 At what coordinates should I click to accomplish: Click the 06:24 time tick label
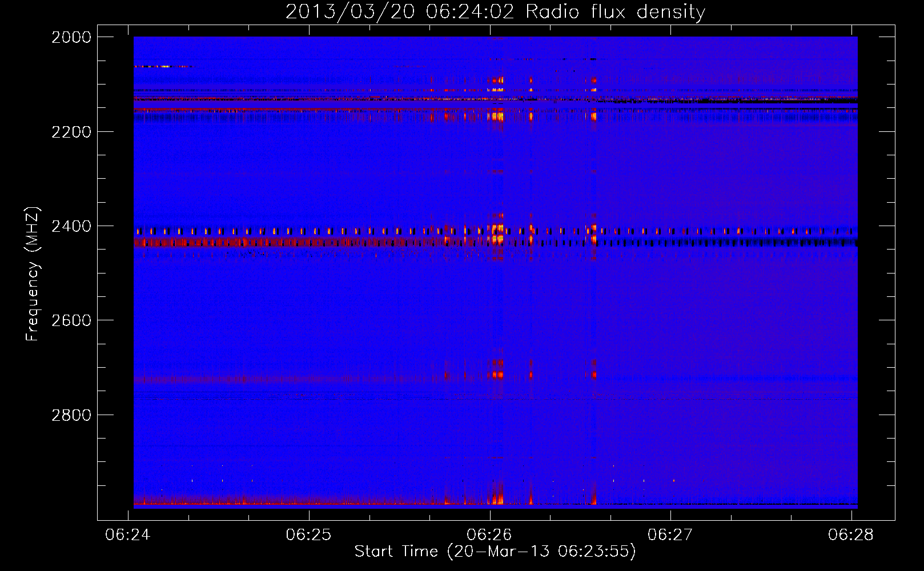pos(128,534)
